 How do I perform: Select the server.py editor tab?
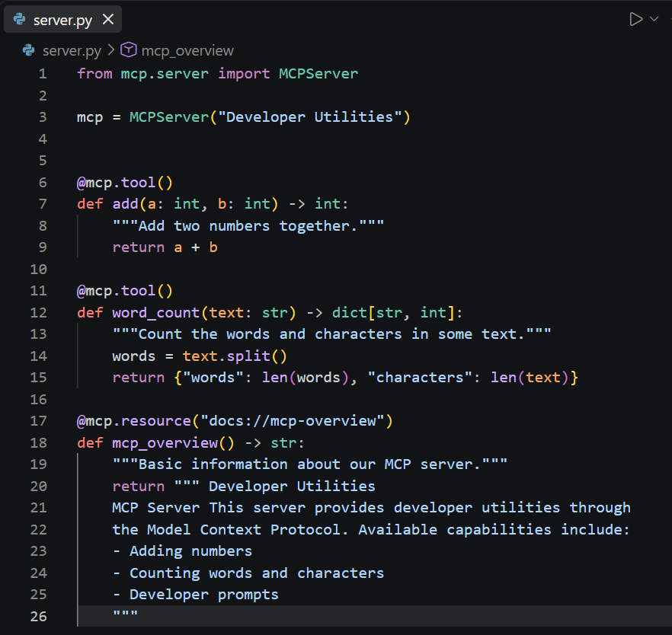[62, 20]
